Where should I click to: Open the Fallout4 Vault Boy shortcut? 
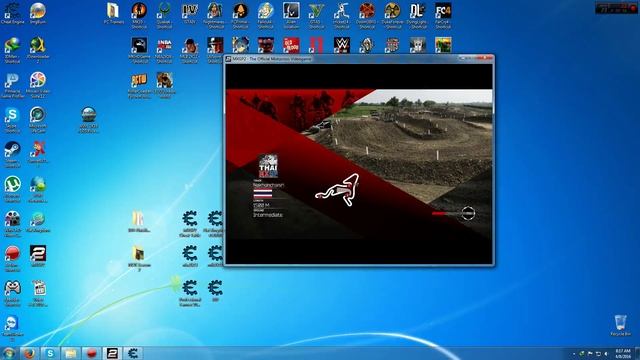265,16
